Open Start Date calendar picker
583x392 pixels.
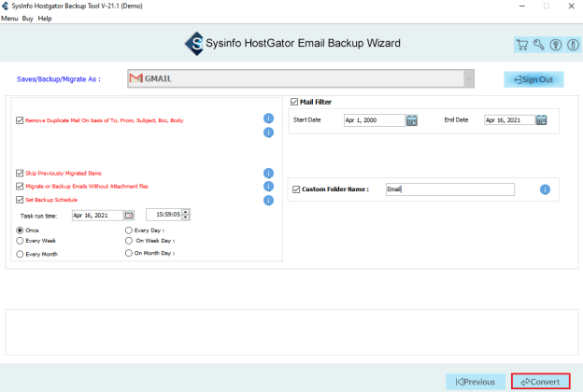click(x=412, y=120)
